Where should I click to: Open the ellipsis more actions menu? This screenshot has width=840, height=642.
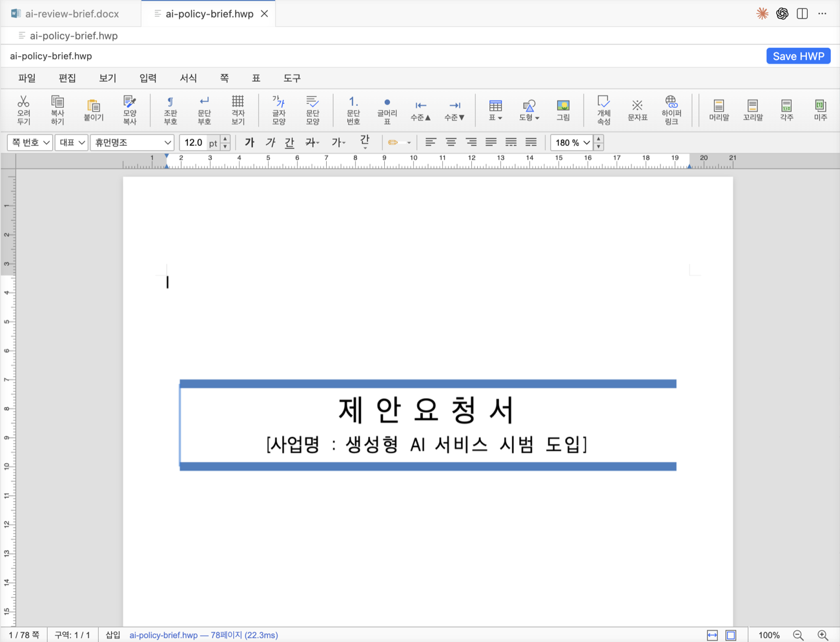[822, 14]
